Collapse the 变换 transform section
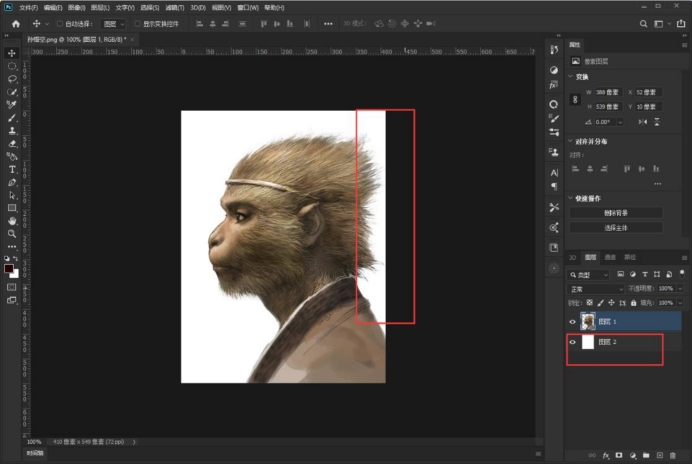Screen dimensions: 692x464 (571, 76)
